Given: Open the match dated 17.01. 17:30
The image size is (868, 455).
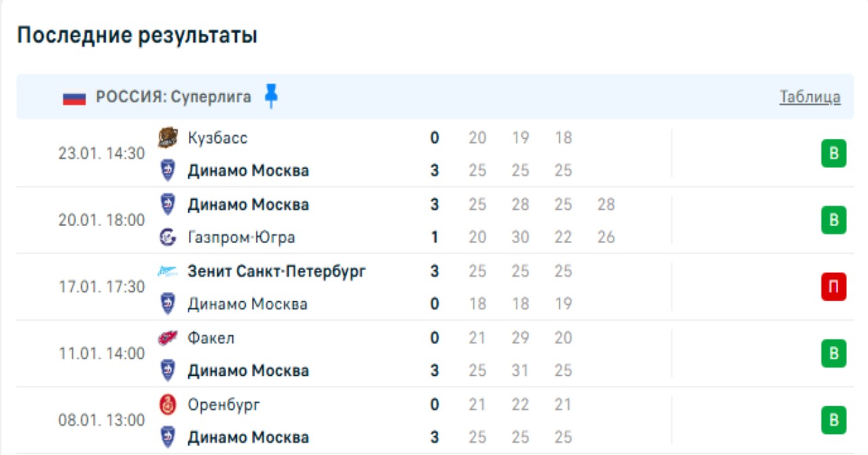Looking at the screenshot, I should pyautogui.click(x=102, y=287).
